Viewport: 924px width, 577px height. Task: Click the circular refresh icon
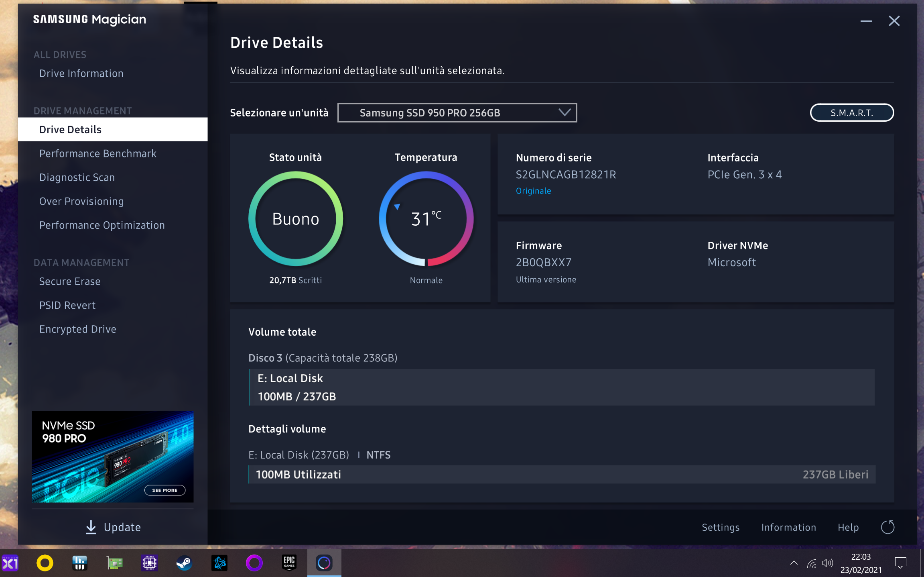(x=887, y=527)
